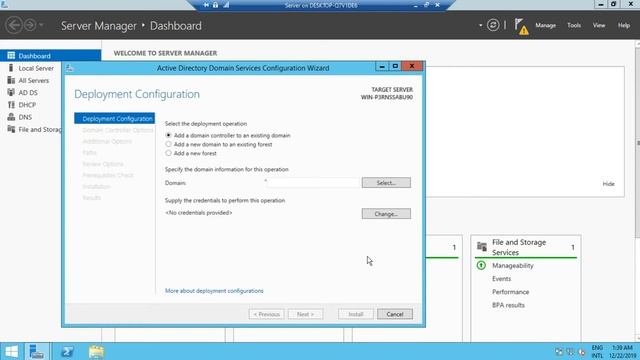The width and height of the screenshot is (640, 360).
Task: Click the AD DS icon in sidebar
Action: (11, 92)
